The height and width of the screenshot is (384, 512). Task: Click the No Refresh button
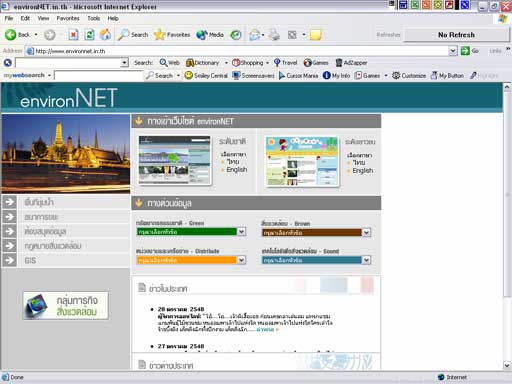click(x=456, y=35)
